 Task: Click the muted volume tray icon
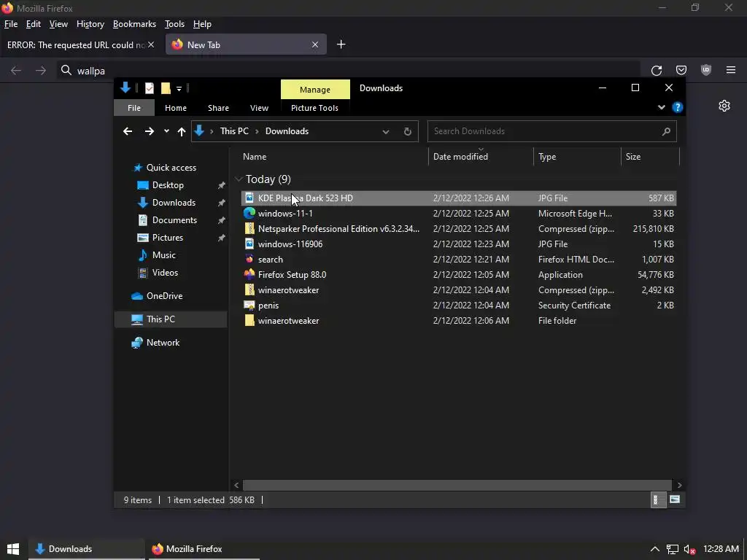click(x=689, y=550)
